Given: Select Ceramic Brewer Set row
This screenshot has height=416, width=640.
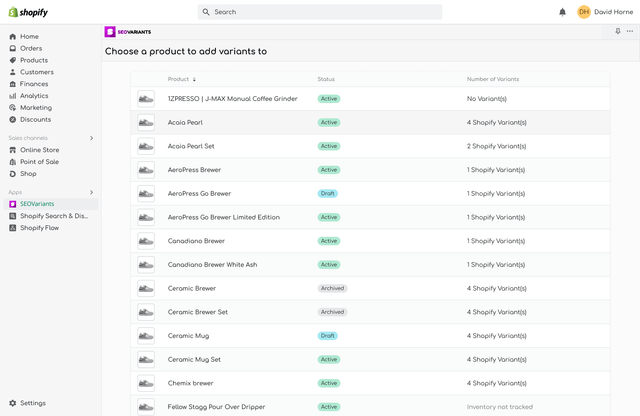Looking at the screenshot, I should click(x=370, y=312).
